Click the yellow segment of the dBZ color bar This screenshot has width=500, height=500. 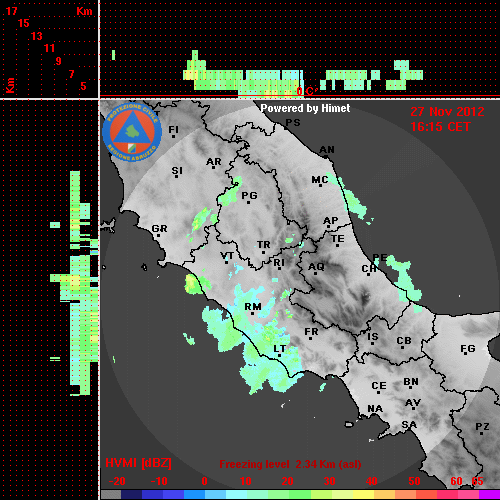pos(363,495)
